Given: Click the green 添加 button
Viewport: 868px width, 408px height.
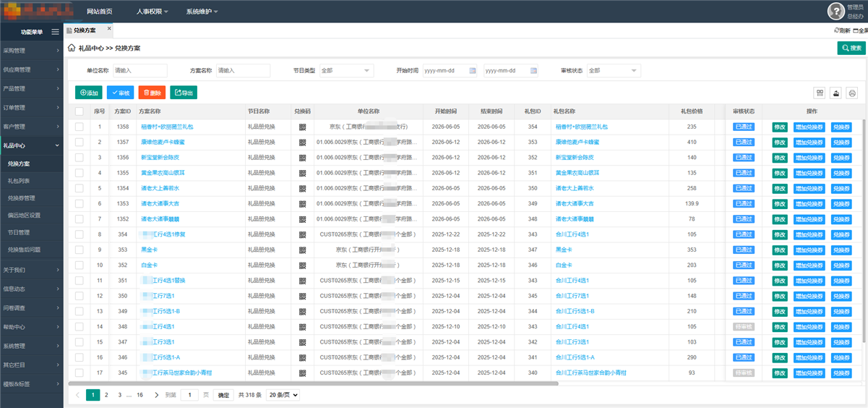Looking at the screenshot, I should (89, 93).
